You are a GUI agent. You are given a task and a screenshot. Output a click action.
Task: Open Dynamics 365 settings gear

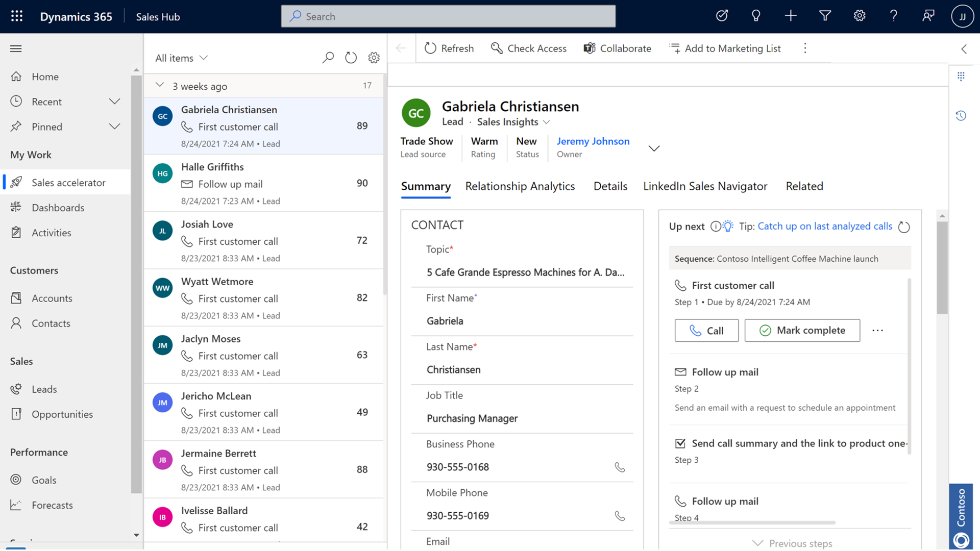(x=859, y=16)
